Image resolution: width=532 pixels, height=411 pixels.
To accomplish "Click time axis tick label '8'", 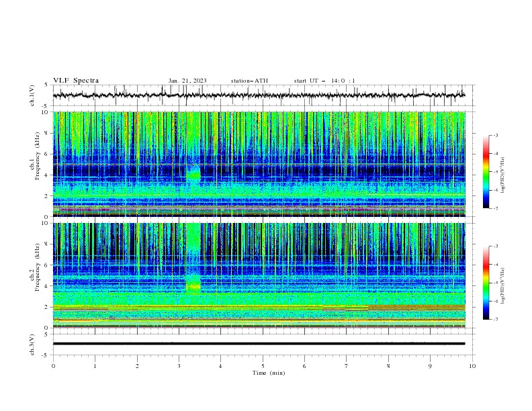I will (x=388, y=366).
